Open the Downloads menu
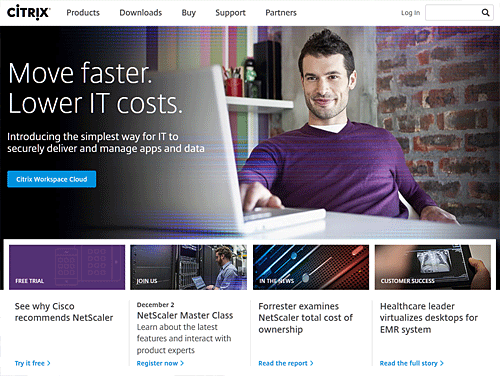The width and height of the screenshot is (500, 376). click(x=141, y=13)
